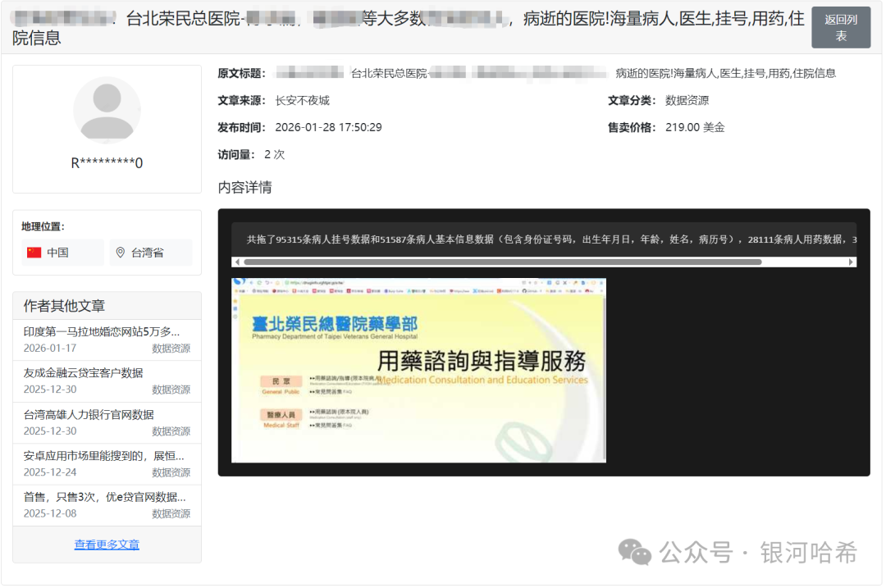This screenshot has height=588, width=886.
Task: Open article 印度第一马拉地婚恋网站5万多...
Action: pos(102,331)
